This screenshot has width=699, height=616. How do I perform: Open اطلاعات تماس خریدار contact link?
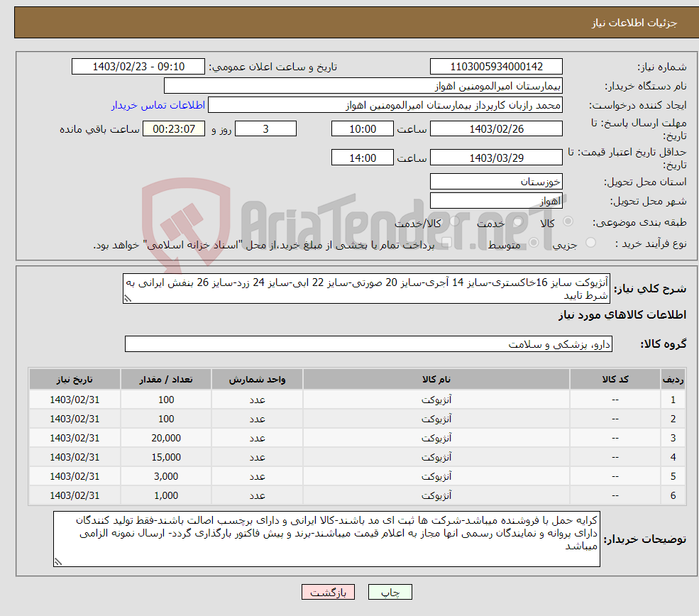(158, 105)
